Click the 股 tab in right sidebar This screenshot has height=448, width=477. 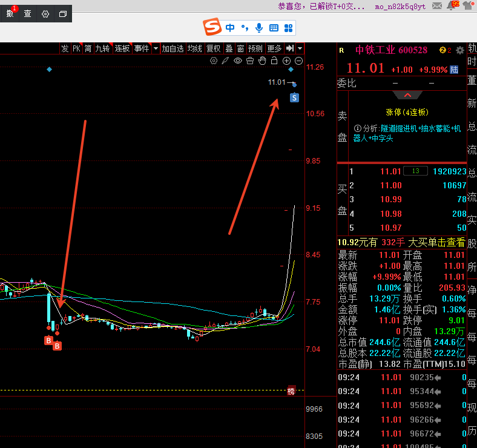point(472,243)
